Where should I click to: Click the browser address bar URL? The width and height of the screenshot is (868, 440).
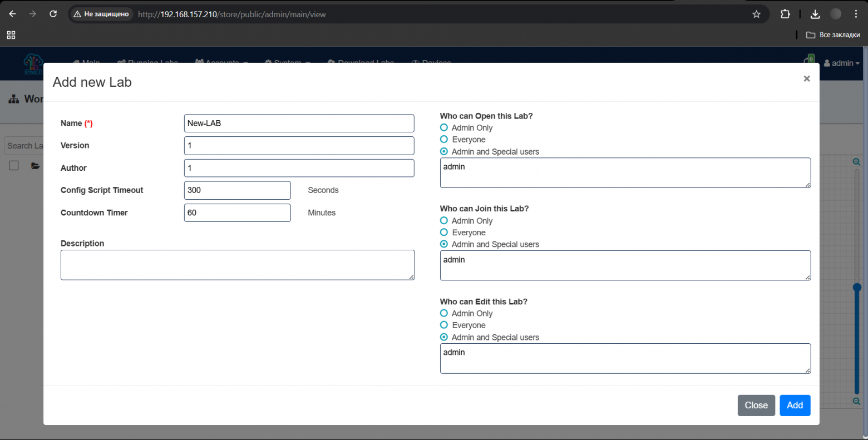tap(232, 14)
